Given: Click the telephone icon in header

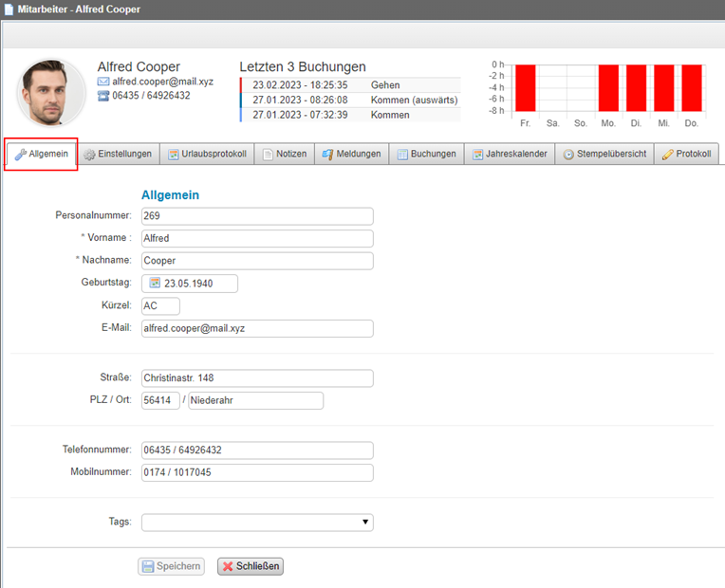Looking at the screenshot, I should (103, 96).
